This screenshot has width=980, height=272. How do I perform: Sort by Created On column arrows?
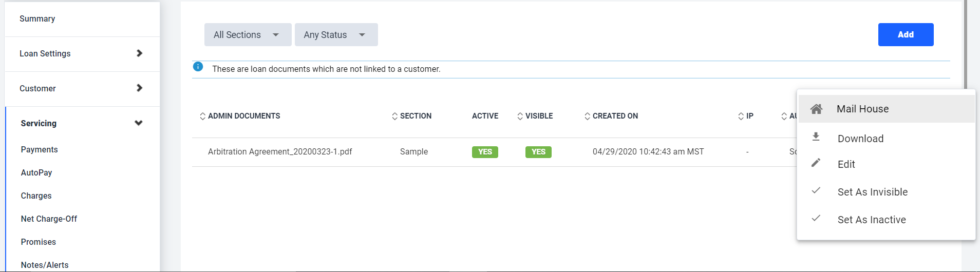tap(587, 116)
